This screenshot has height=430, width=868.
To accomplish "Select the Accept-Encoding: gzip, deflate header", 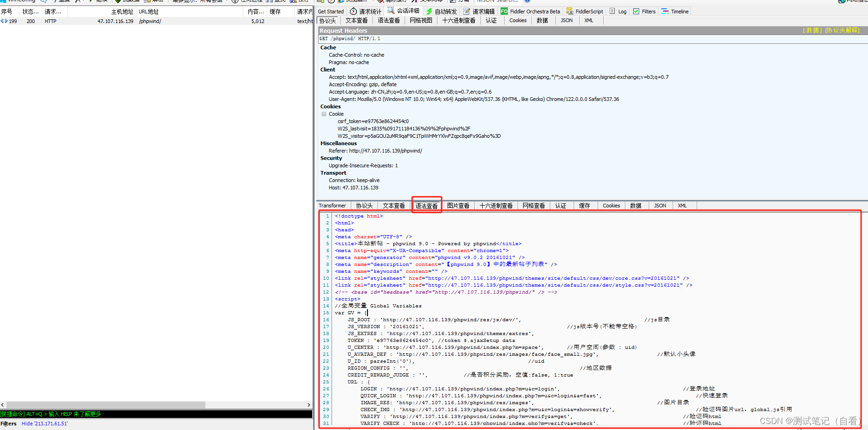I will click(362, 84).
